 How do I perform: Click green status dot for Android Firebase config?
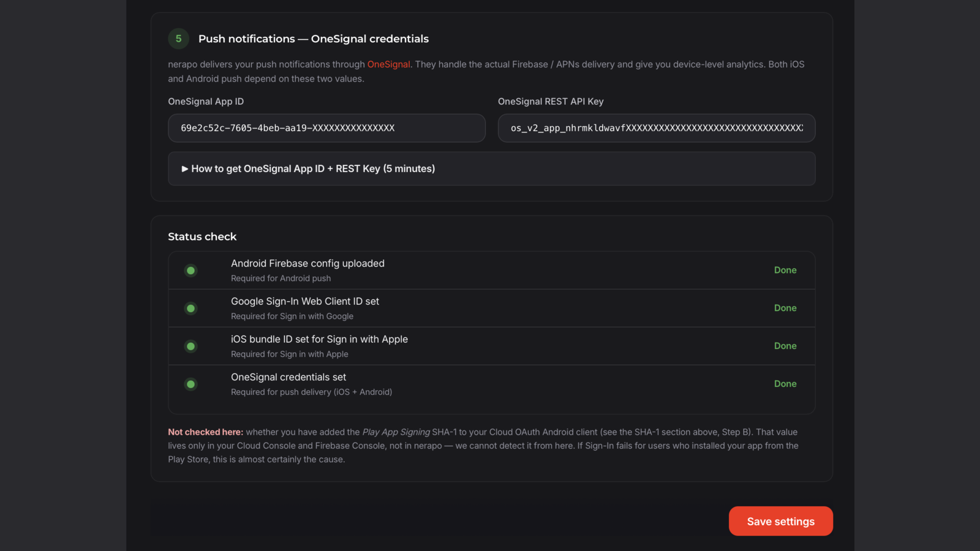[x=191, y=271]
